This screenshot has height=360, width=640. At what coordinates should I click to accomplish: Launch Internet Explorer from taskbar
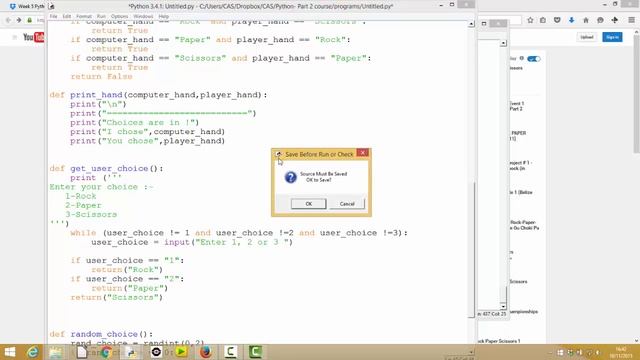(x=33, y=352)
